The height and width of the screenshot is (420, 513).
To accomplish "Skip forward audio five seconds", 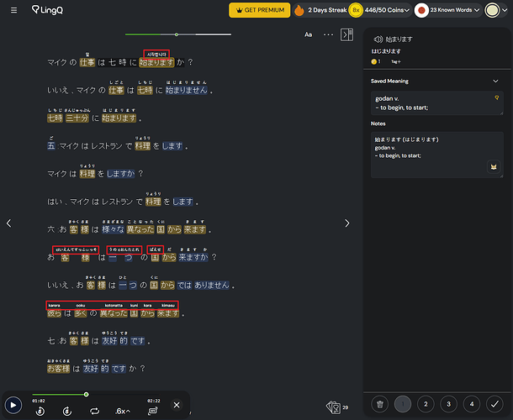I will 67,411.
